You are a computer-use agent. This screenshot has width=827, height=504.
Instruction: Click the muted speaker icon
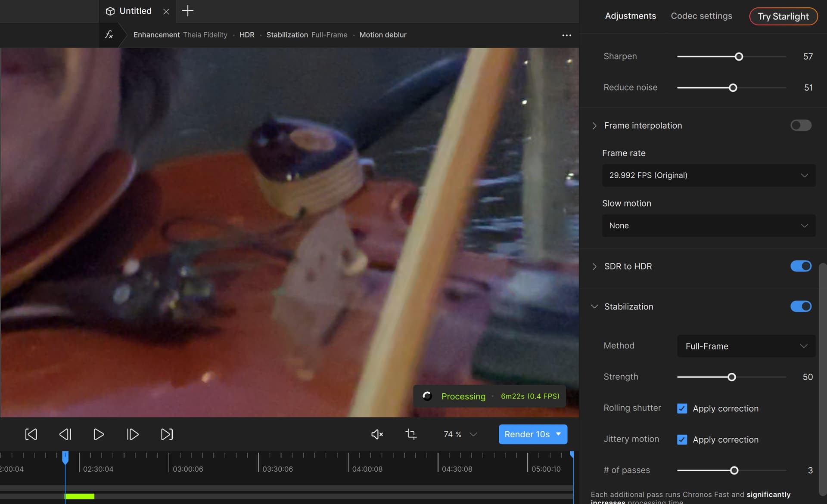pyautogui.click(x=377, y=434)
